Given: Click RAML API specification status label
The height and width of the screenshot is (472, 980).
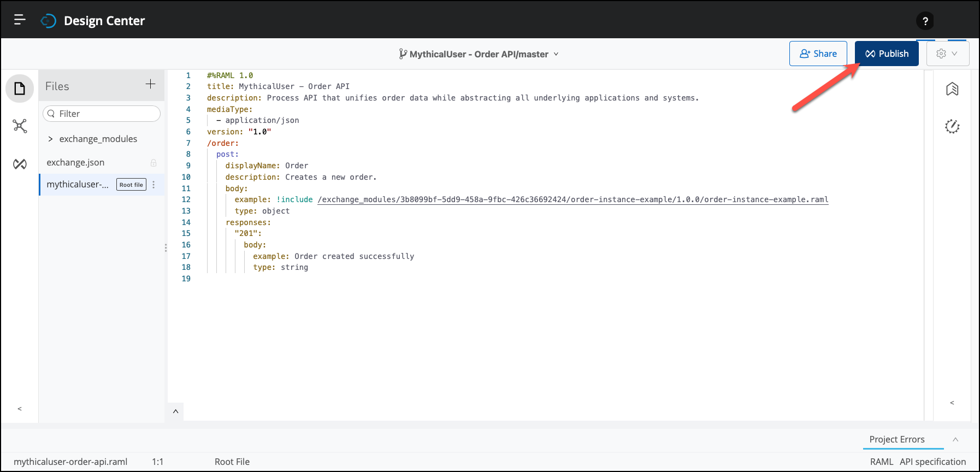Looking at the screenshot, I should [x=918, y=462].
